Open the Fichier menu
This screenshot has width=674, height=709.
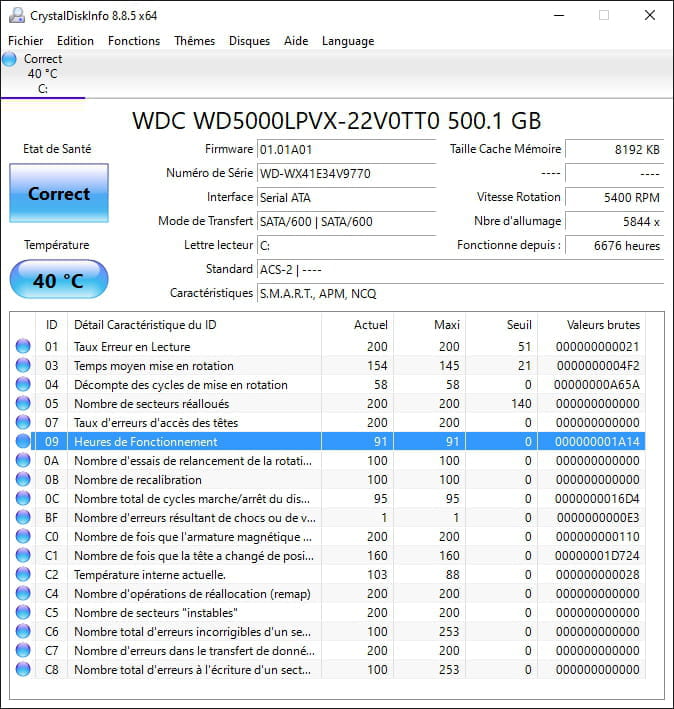[26, 41]
